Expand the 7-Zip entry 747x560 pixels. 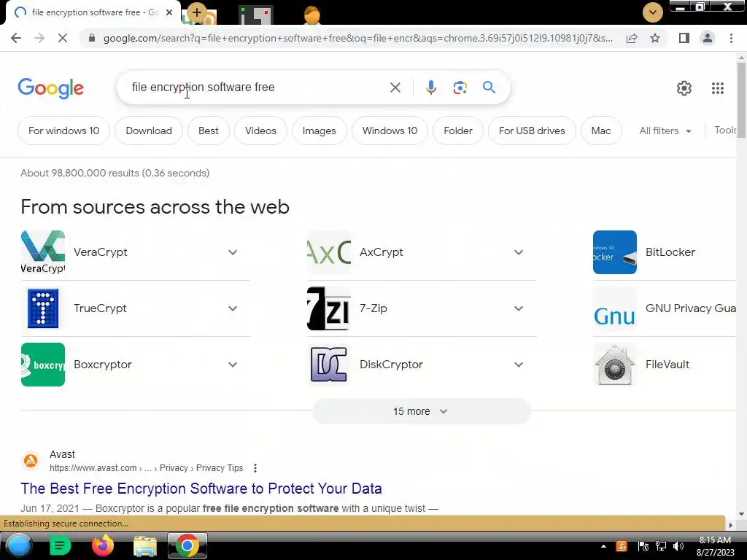pyautogui.click(x=519, y=308)
